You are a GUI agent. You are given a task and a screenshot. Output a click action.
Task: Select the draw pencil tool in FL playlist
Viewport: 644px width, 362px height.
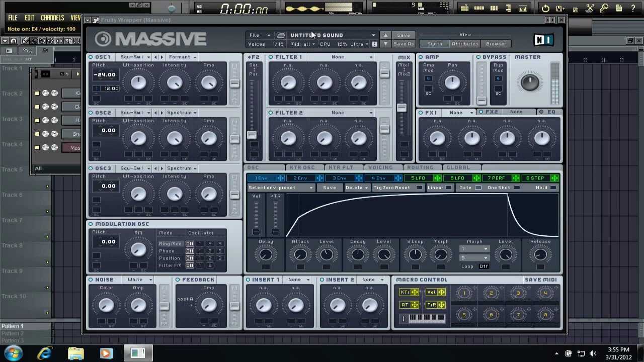coord(25,41)
